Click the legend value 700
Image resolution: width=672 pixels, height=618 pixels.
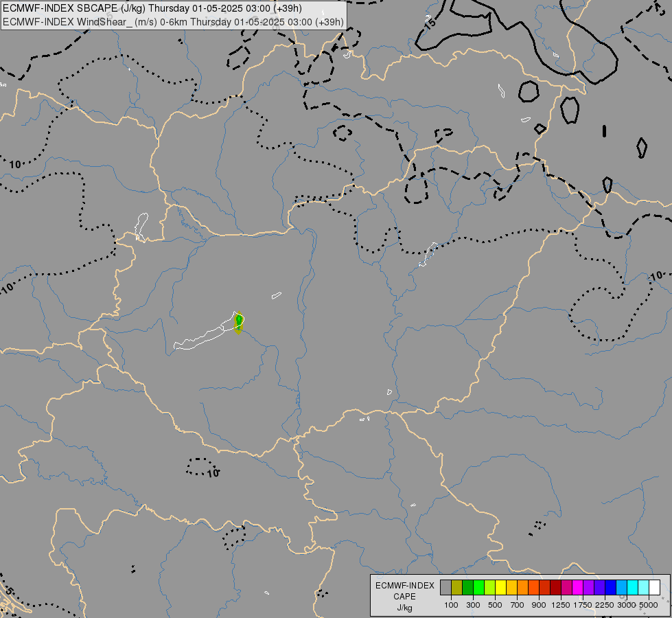coord(517,605)
